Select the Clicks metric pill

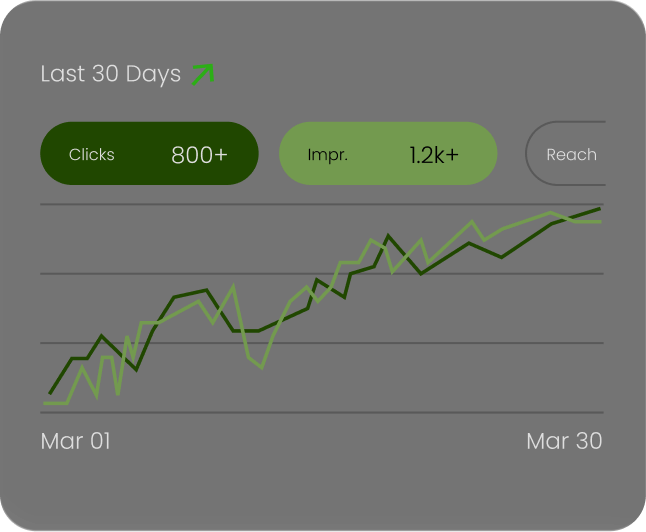149,153
